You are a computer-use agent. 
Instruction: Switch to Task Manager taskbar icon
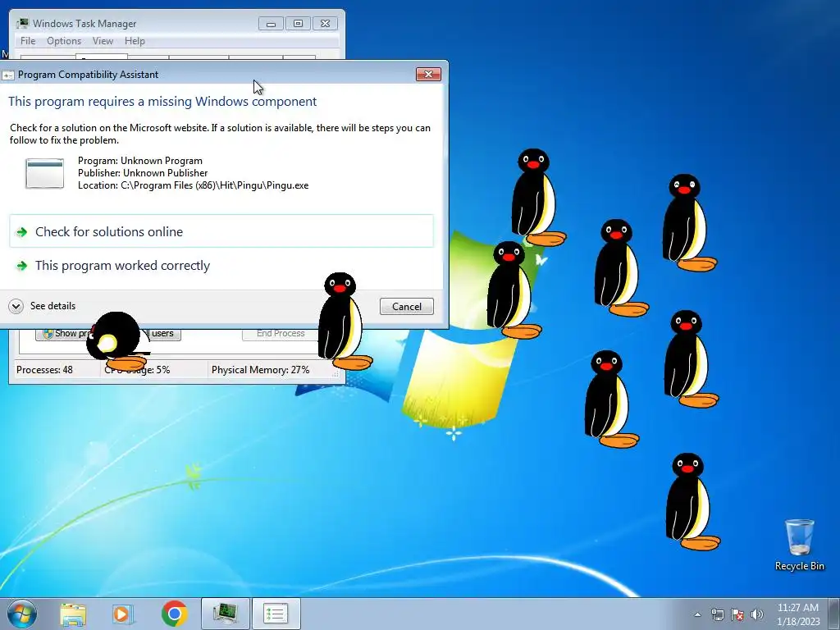(x=225, y=614)
